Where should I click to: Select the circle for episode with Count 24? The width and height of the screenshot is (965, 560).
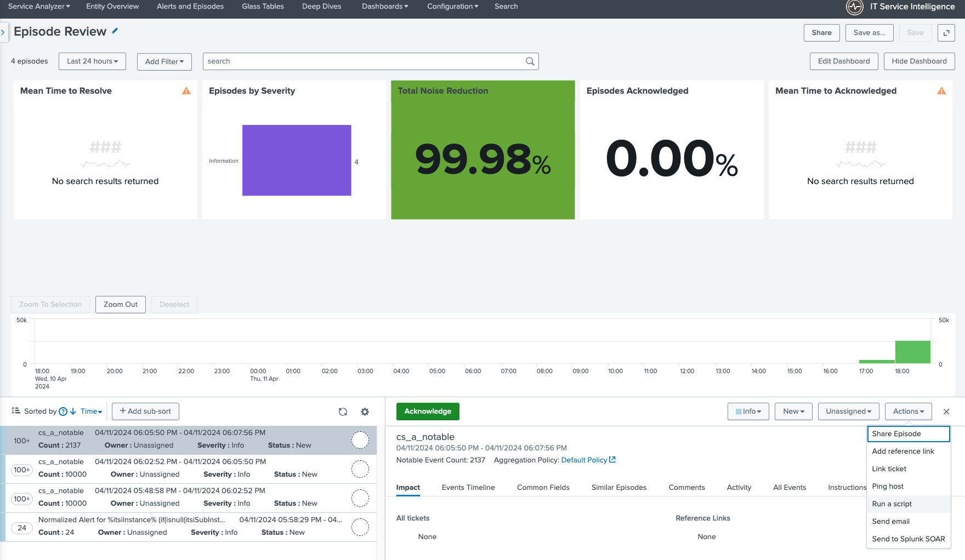(360, 527)
